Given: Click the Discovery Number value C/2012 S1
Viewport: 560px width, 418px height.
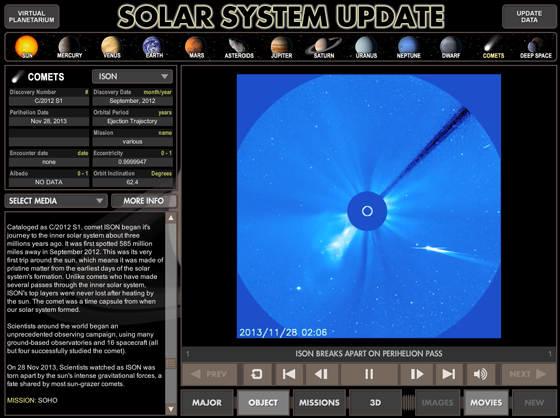Looking at the screenshot, I should (x=49, y=101).
